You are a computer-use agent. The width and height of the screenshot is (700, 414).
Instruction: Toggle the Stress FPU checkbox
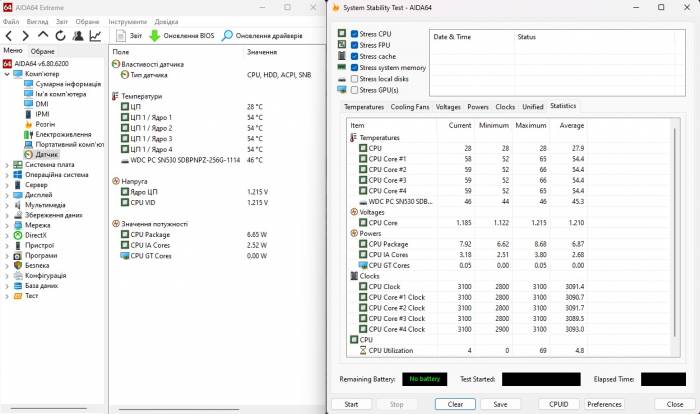354,45
